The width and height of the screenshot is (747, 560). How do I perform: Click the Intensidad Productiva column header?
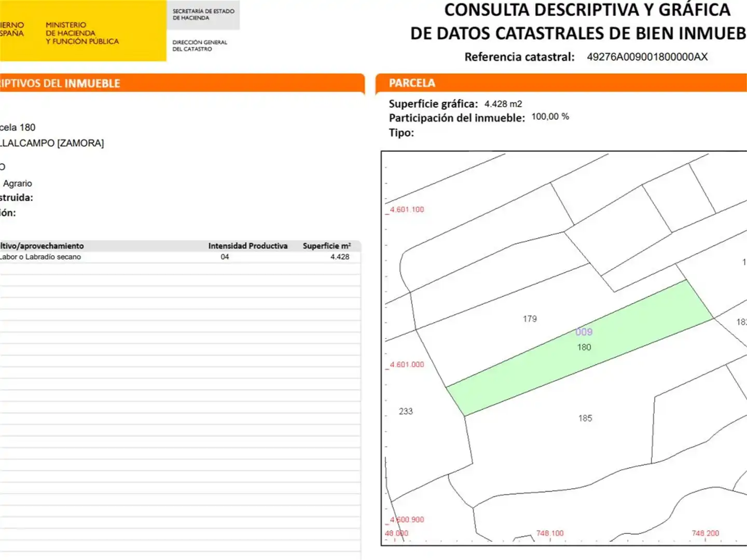click(248, 246)
